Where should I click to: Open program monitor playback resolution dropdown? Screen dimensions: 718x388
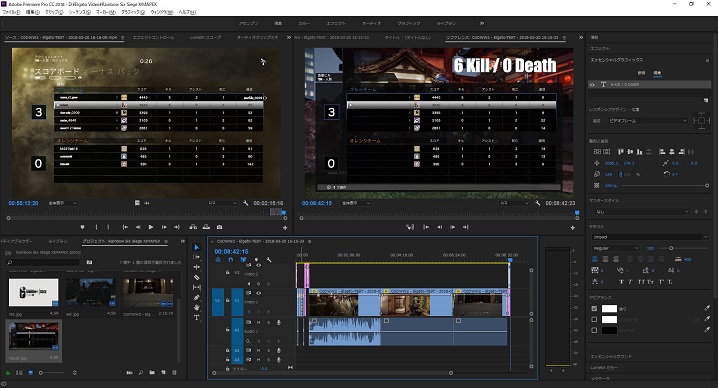(515, 203)
